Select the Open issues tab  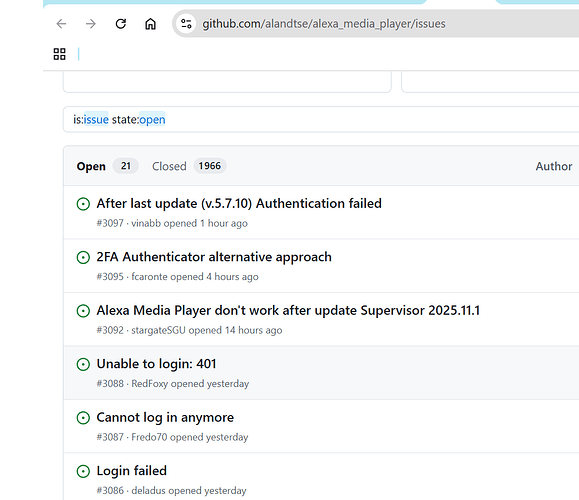(x=107, y=166)
